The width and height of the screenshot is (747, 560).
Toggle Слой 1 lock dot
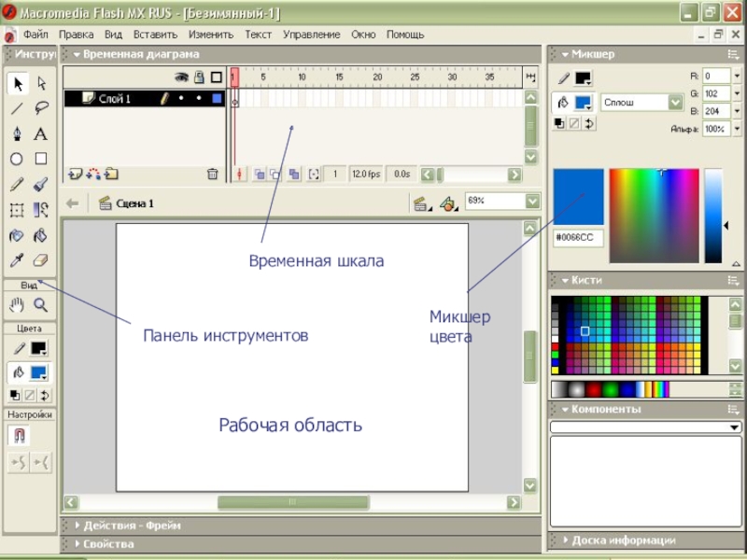[x=199, y=99]
